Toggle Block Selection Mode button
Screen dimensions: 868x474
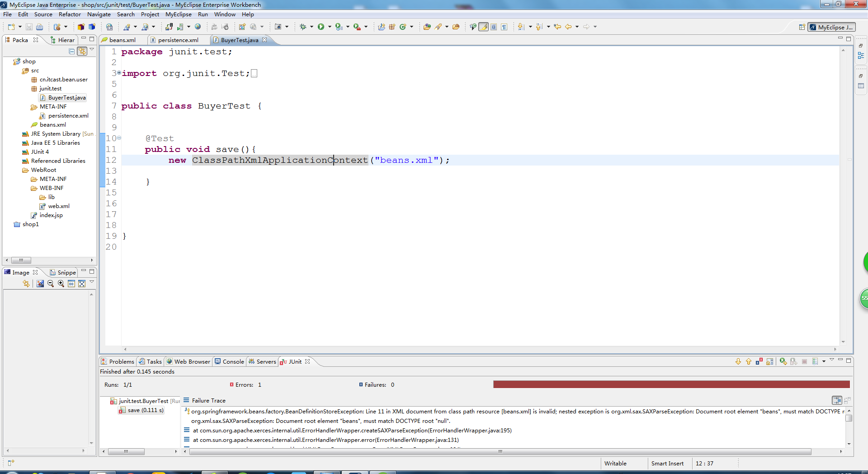[494, 27]
